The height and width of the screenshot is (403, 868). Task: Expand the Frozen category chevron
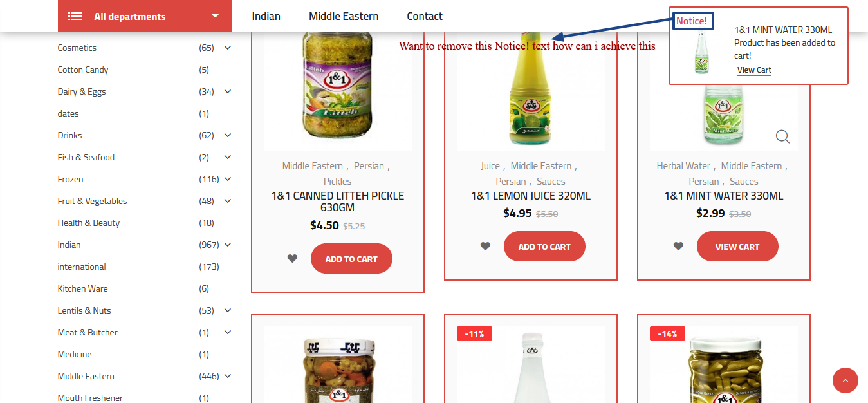[228, 179]
